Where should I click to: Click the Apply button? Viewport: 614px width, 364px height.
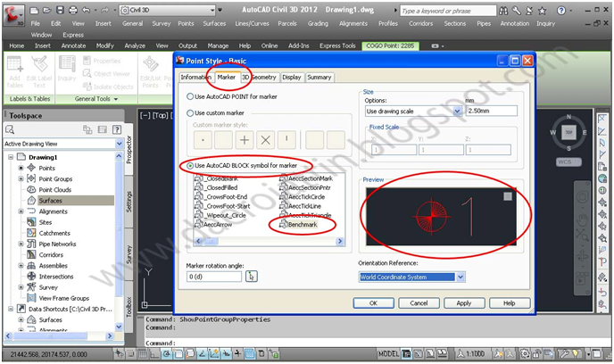coord(464,303)
